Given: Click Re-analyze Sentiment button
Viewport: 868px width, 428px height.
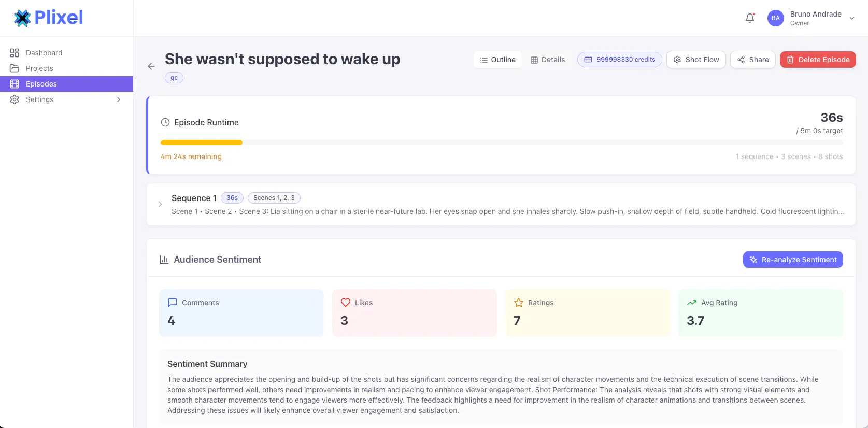Looking at the screenshot, I should click(793, 260).
